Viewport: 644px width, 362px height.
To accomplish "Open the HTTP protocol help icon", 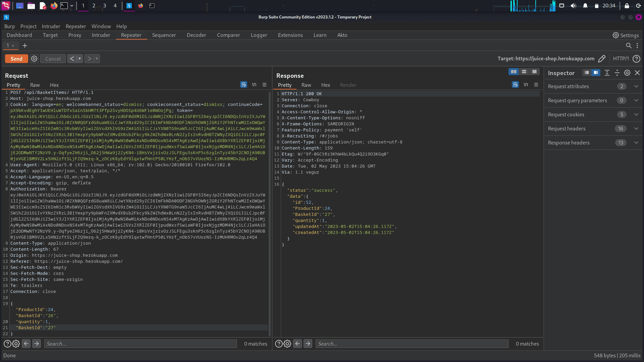I will (x=636, y=59).
